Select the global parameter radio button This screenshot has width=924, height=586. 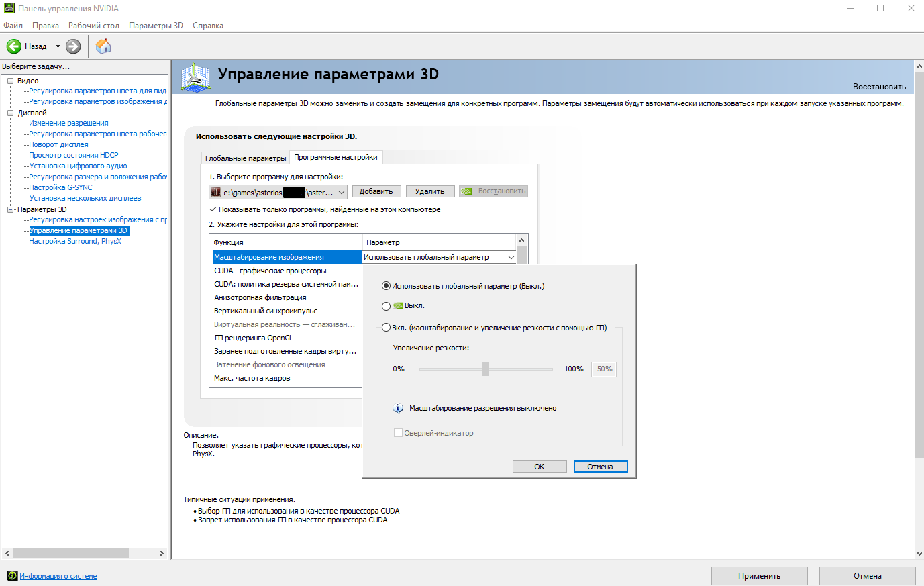386,286
